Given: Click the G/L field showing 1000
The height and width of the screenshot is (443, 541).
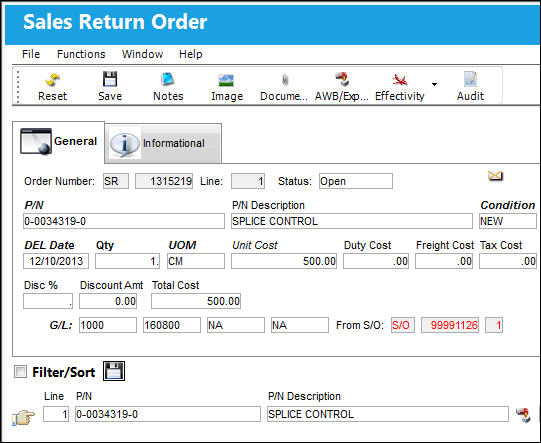Looking at the screenshot, I should (108, 325).
